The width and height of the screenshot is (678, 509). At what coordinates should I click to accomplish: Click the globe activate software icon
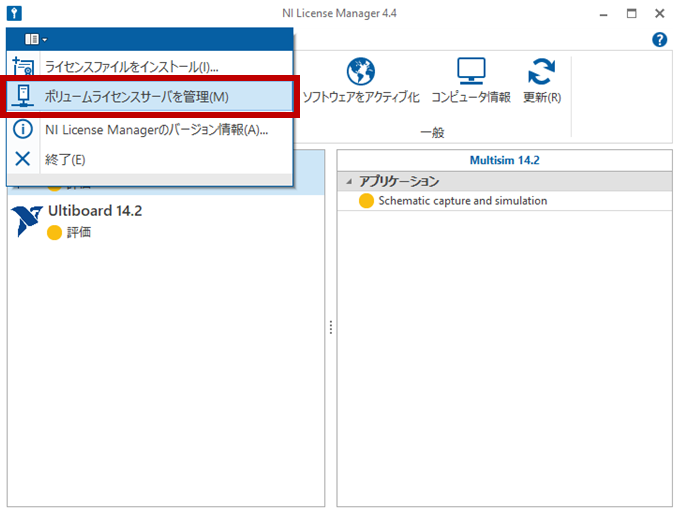point(361,71)
